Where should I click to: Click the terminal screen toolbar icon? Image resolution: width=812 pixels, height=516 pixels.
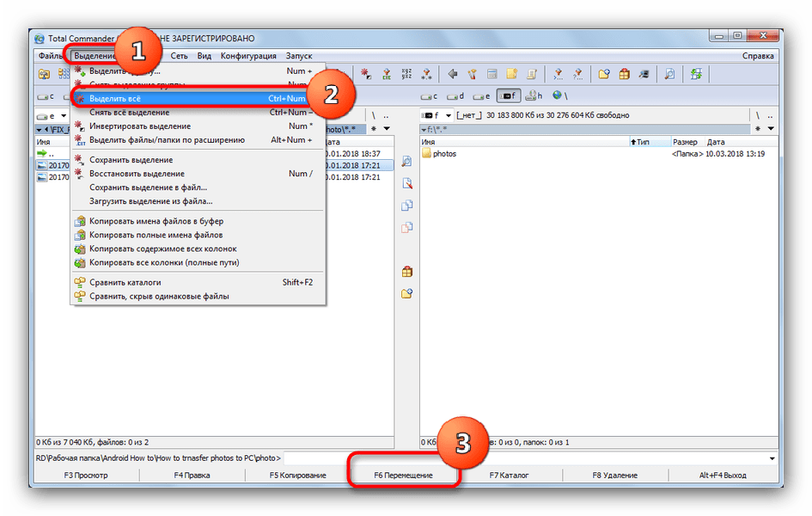pos(644,74)
